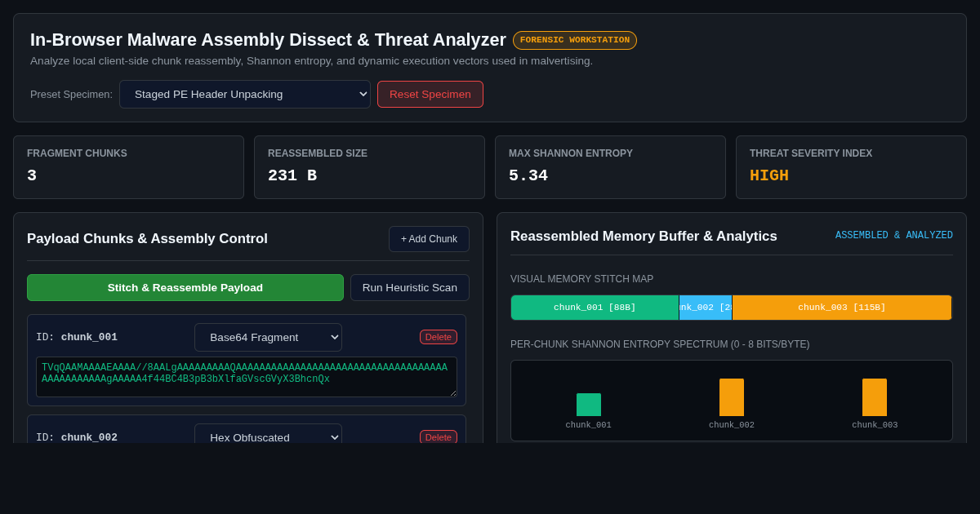Click the Per-Chunk Shannon Entropy Spectrum heading

pos(660,344)
